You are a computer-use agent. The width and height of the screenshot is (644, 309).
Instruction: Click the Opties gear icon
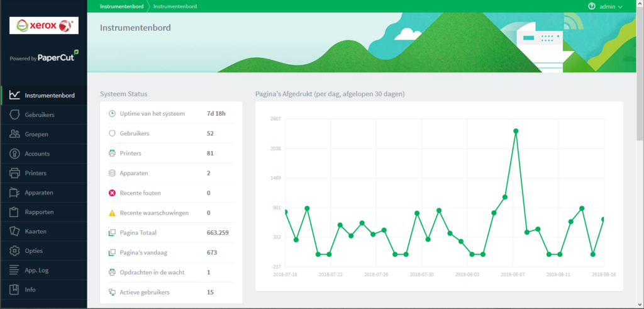15,250
